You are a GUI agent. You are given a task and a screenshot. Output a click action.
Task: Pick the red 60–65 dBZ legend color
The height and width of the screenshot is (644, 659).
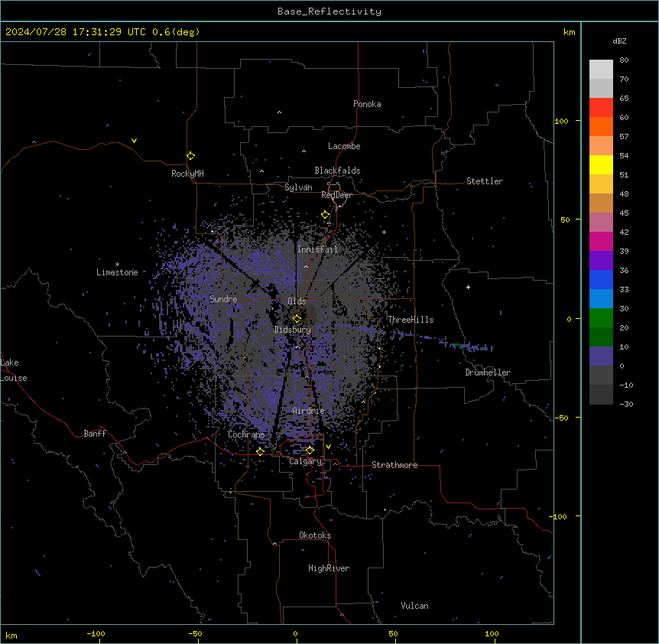coord(601,107)
